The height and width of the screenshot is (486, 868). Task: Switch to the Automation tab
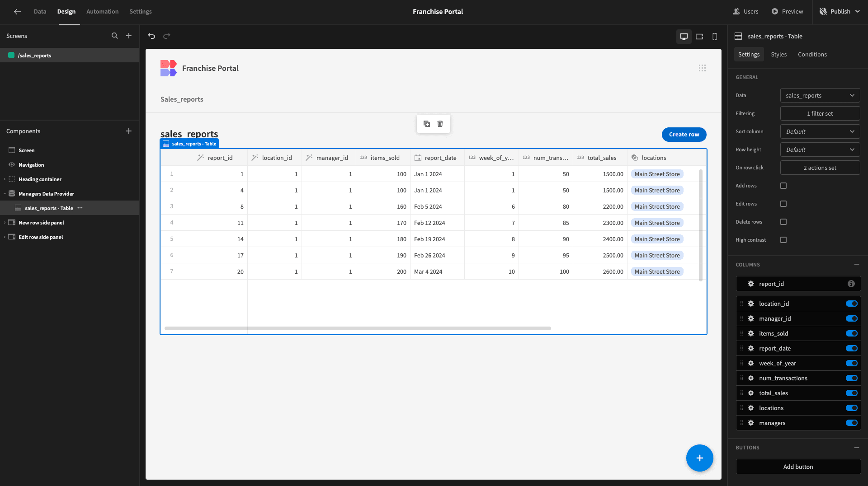(102, 12)
